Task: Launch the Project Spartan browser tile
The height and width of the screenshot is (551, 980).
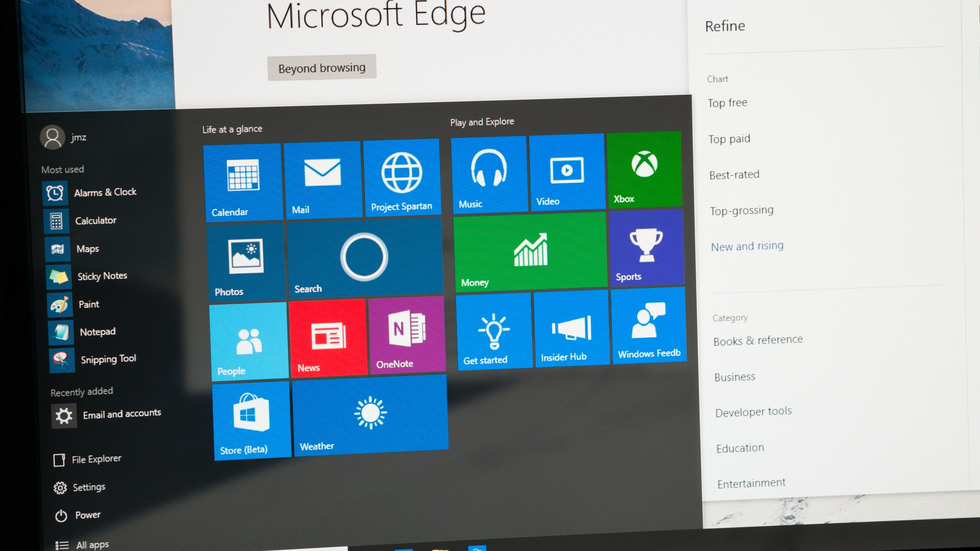Action: point(402,177)
